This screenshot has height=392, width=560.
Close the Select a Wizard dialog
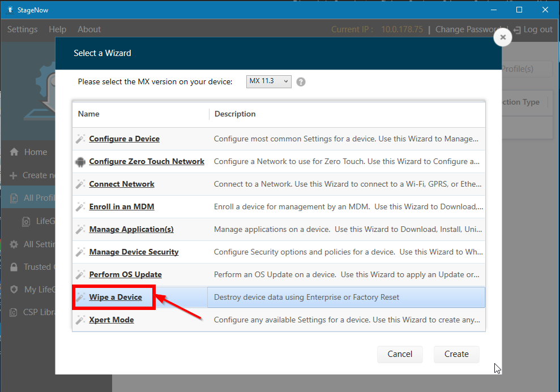coord(502,37)
